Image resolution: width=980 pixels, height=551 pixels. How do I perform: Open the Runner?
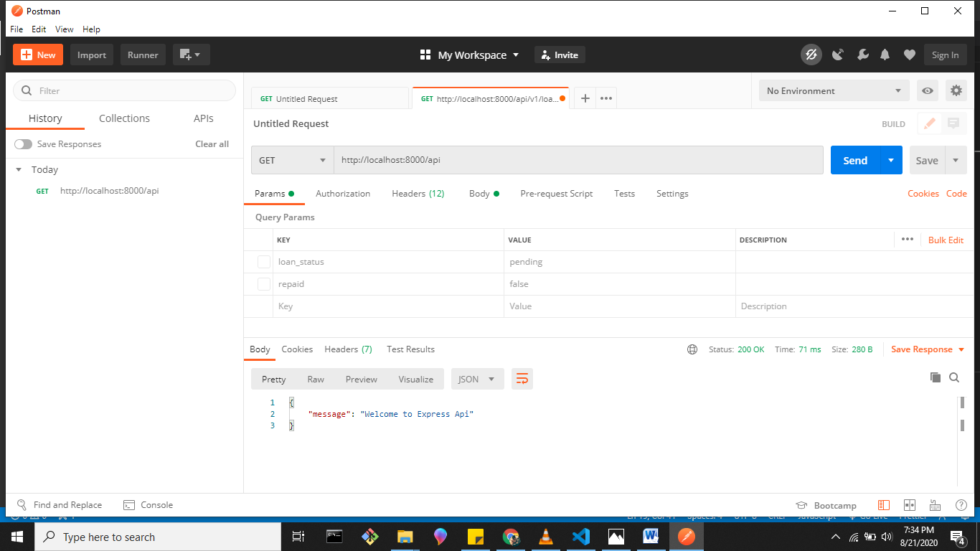pyautogui.click(x=143, y=55)
